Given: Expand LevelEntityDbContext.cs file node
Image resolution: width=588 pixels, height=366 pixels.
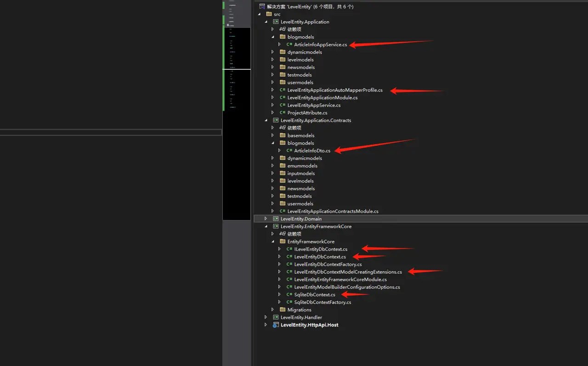Looking at the screenshot, I should (x=279, y=257).
